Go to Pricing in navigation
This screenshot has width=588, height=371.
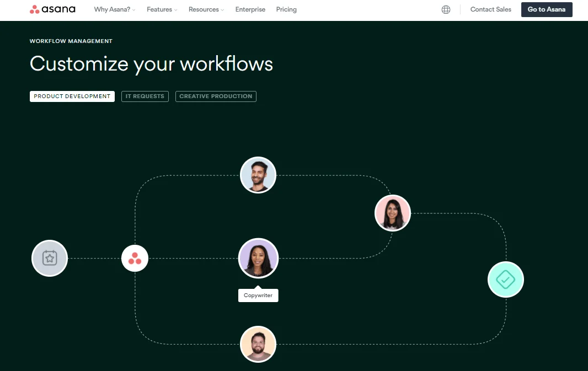tap(286, 9)
